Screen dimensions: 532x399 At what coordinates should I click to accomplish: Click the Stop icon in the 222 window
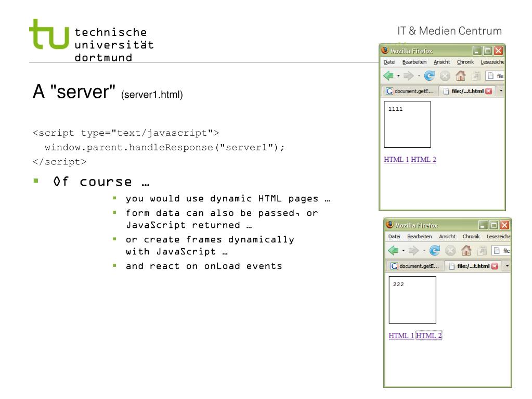(450, 250)
